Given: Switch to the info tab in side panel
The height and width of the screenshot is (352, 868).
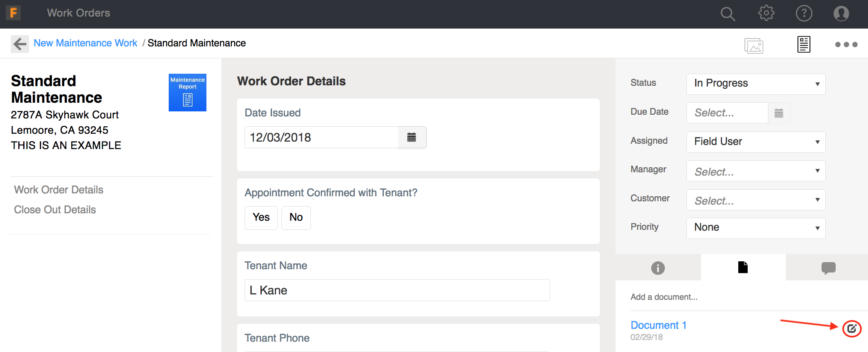Looking at the screenshot, I should click(x=658, y=268).
